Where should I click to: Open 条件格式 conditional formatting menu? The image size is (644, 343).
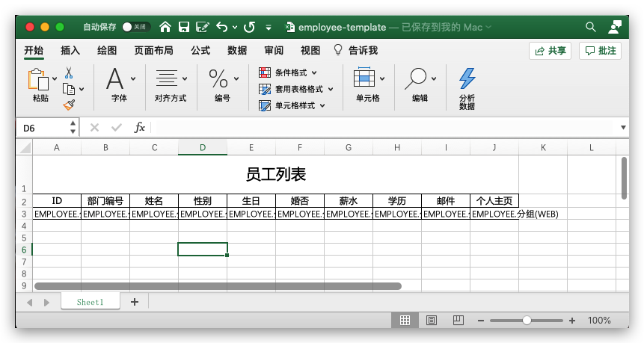pos(287,72)
